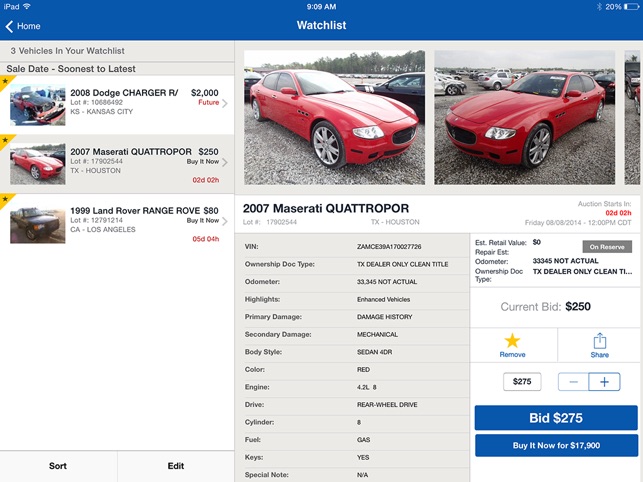Open the 1999 Land Rover row chevron
643x482 pixels.
point(225,221)
